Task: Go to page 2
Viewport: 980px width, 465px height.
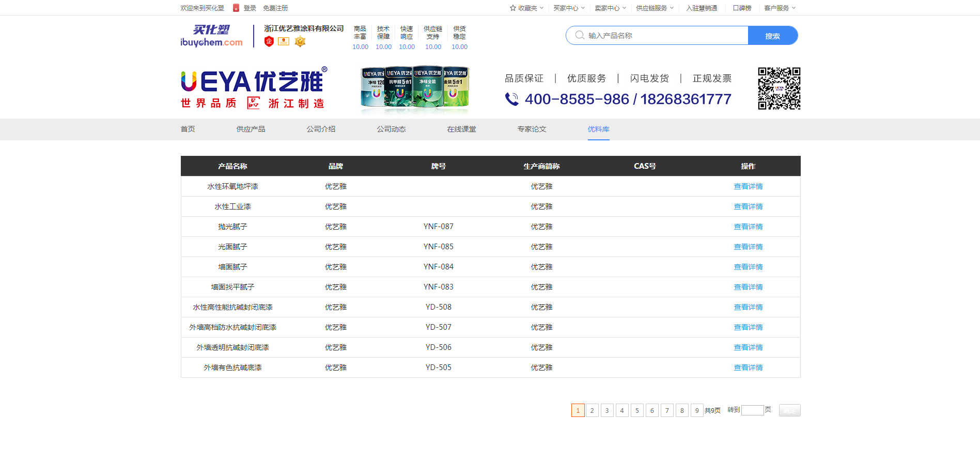Action: pyautogui.click(x=592, y=410)
